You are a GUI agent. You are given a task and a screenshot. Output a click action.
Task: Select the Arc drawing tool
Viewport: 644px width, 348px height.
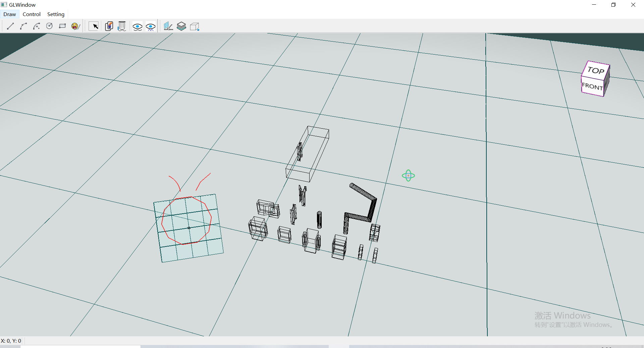coord(23,26)
